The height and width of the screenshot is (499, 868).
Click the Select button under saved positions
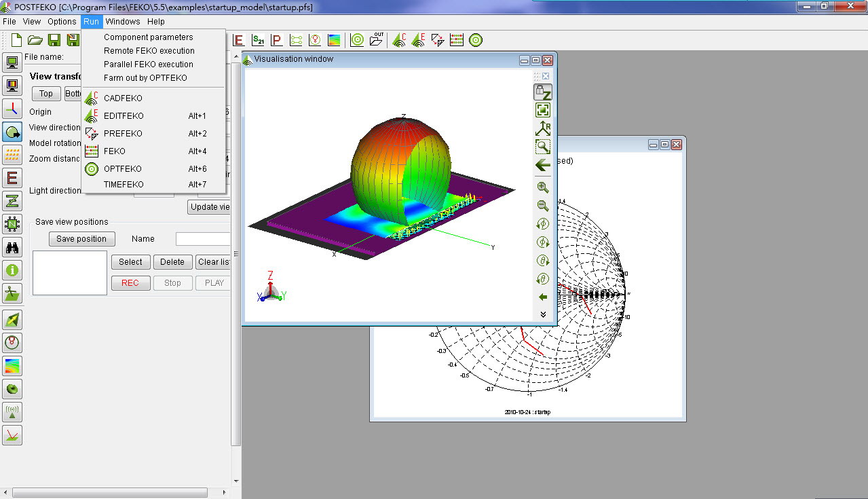click(130, 262)
